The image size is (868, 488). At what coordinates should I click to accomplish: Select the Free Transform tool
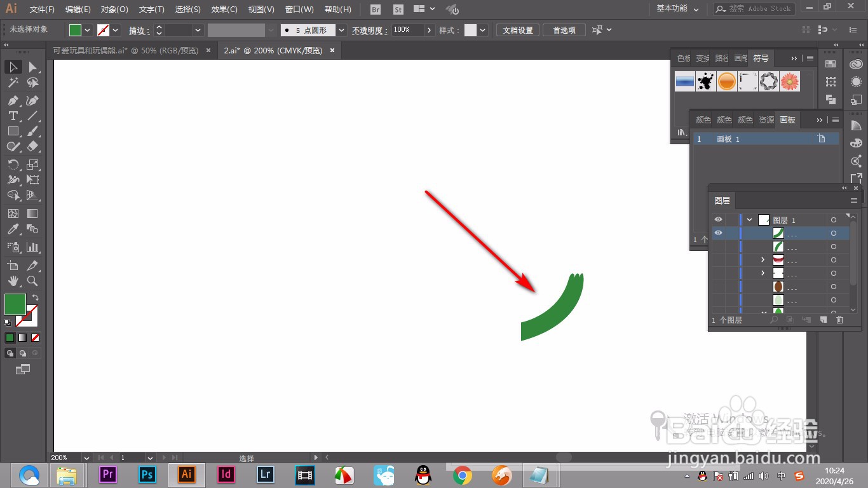(x=32, y=180)
